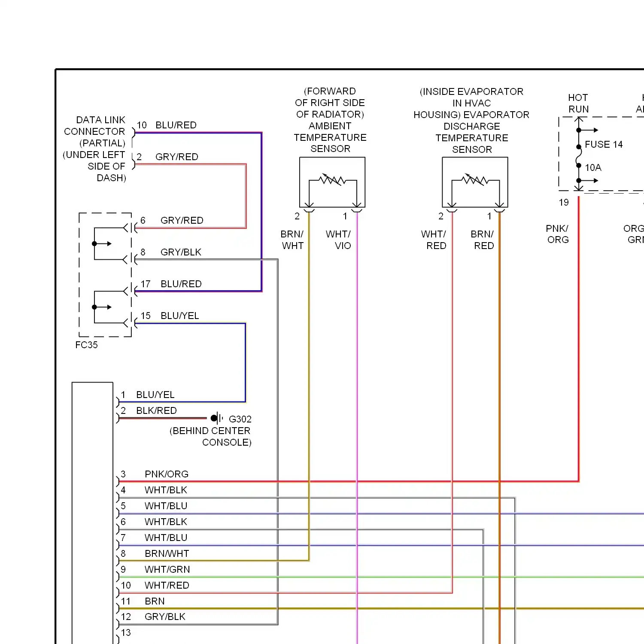Viewport: 644px width, 644px height.
Task: Click the evaporator discharge sensor resistor symbol
Action: tap(475, 180)
